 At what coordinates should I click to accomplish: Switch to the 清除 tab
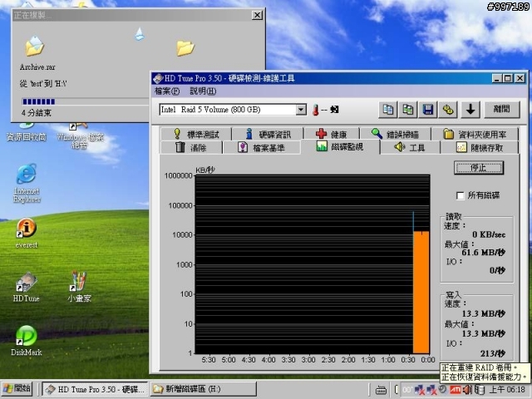tap(191, 148)
